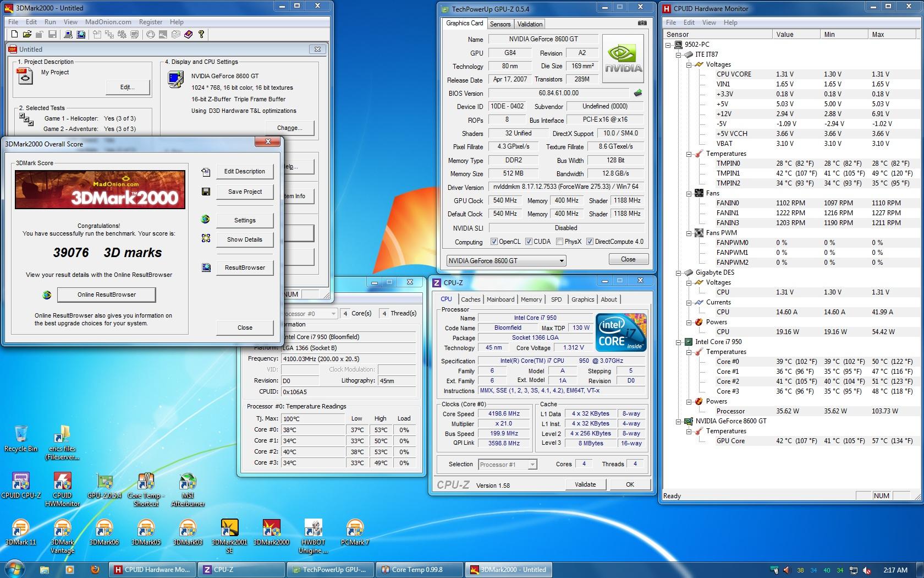Click OK button in CPU-Z
Image resolution: width=924 pixels, height=578 pixels.
pyautogui.click(x=630, y=484)
